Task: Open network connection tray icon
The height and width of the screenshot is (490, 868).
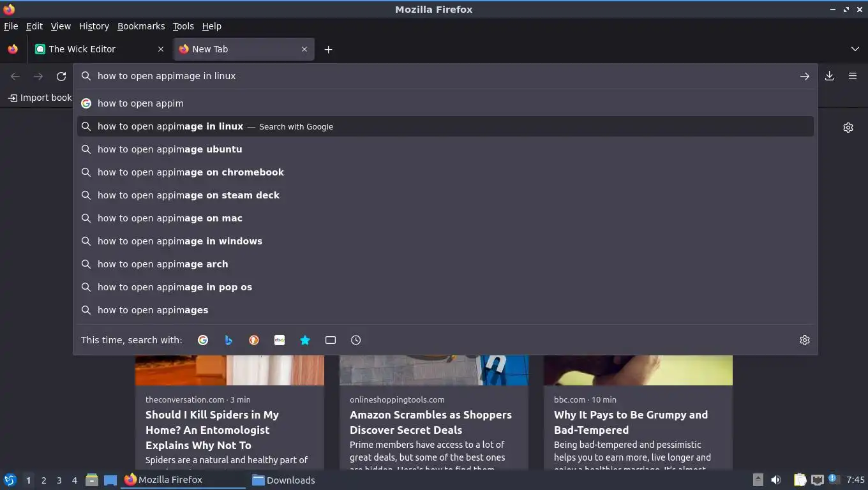Action: 817,480
